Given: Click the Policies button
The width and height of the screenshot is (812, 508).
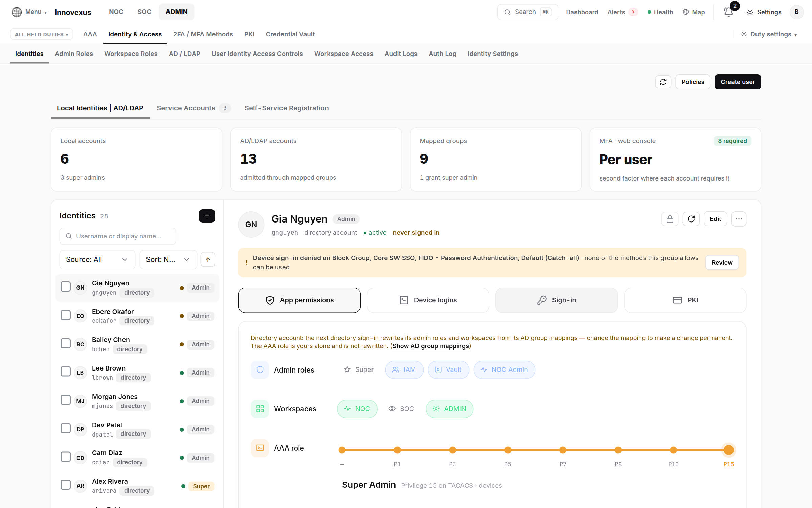Looking at the screenshot, I should (x=693, y=82).
